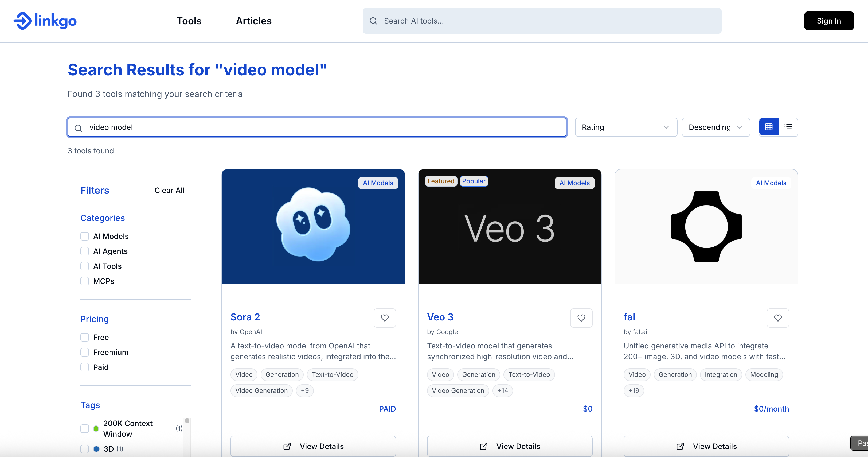Click the by Google text
Image resolution: width=868 pixels, height=457 pixels.
(442, 332)
